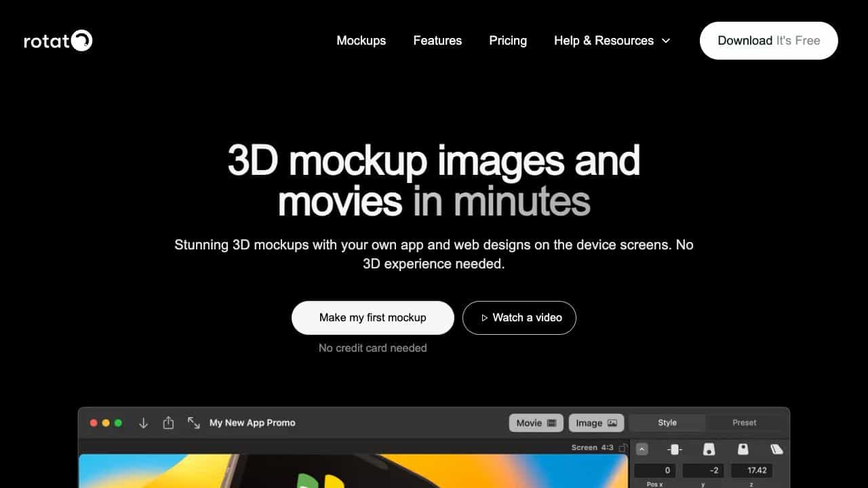Screen dimensions: 868x488
Task: Click the expand fullscreen arrows icon
Action: [194, 423]
